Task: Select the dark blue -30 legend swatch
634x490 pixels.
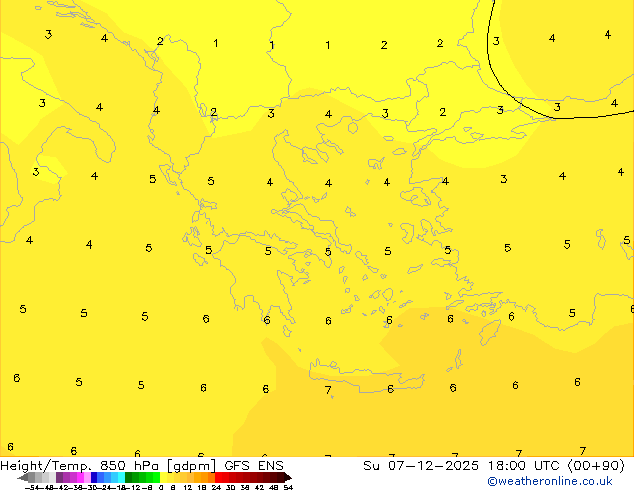Action: tap(94, 477)
